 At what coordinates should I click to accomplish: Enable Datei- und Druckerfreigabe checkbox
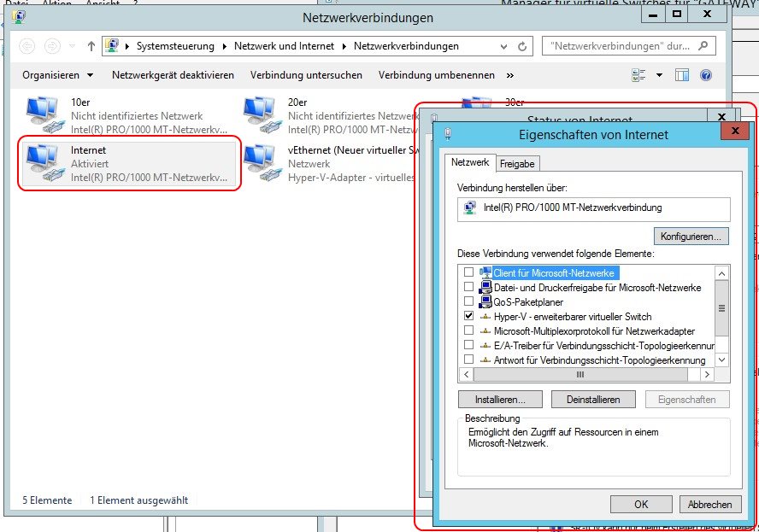pyautogui.click(x=468, y=287)
